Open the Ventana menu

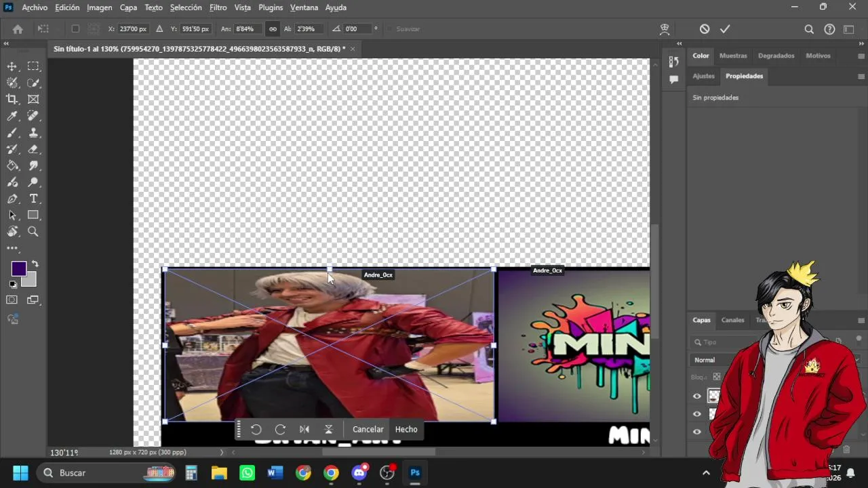point(304,7)
